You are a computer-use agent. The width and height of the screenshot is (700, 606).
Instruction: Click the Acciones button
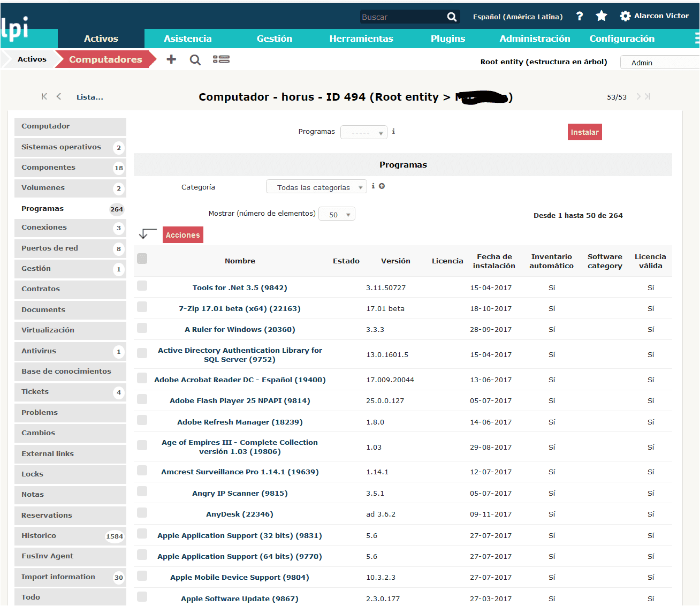click(x=182, y=235)
